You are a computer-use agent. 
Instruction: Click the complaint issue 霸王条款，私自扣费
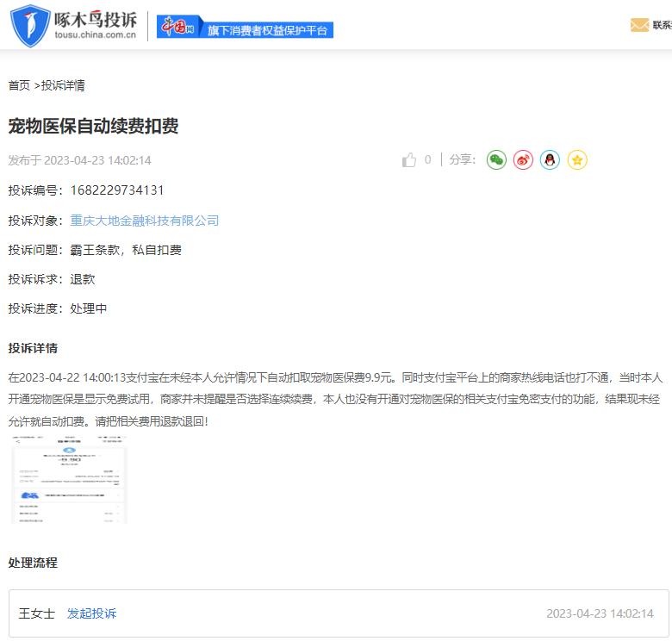click(126, 250)
